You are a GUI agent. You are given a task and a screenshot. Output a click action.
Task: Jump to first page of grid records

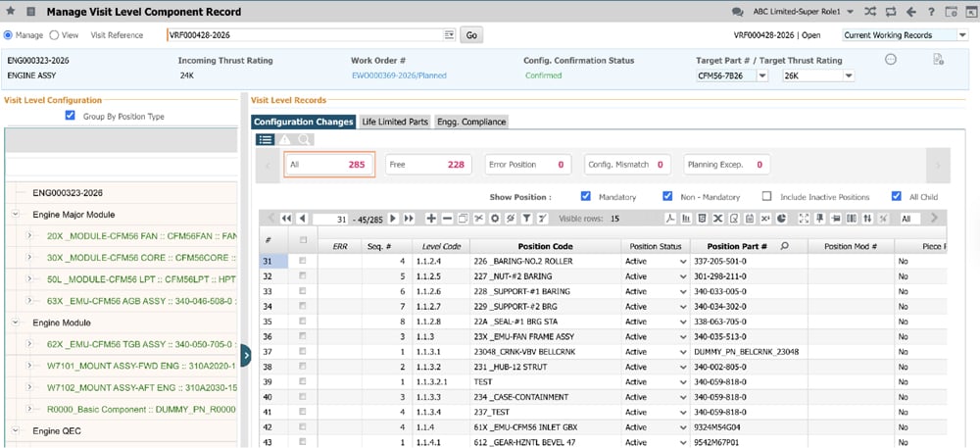click(286, 218)
